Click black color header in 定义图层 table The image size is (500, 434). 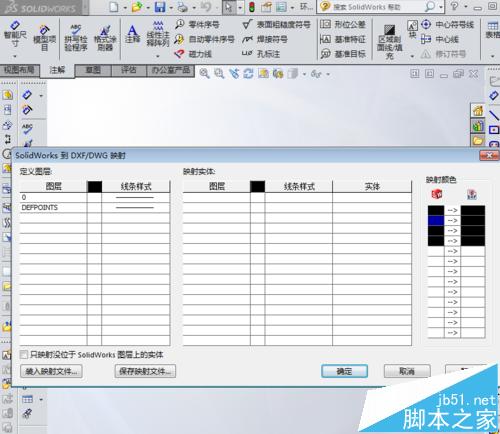pyautogui.click(x=95, y=186)
